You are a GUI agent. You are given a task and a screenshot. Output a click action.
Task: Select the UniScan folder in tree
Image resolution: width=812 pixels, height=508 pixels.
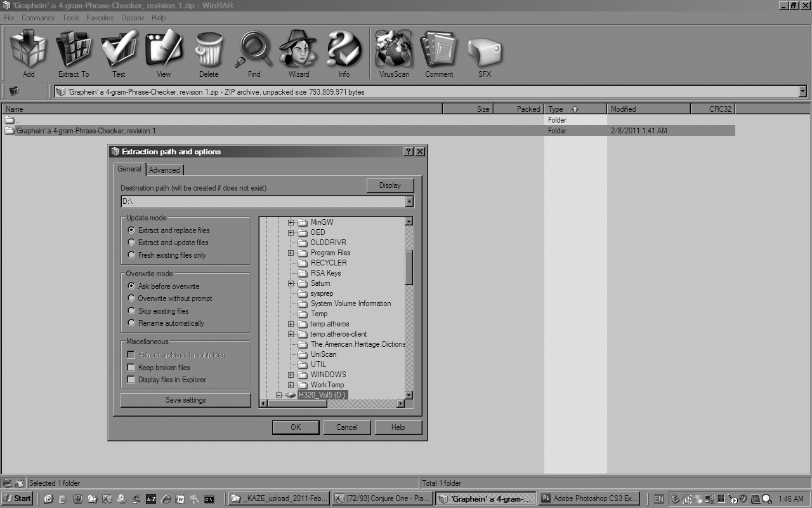324,354
